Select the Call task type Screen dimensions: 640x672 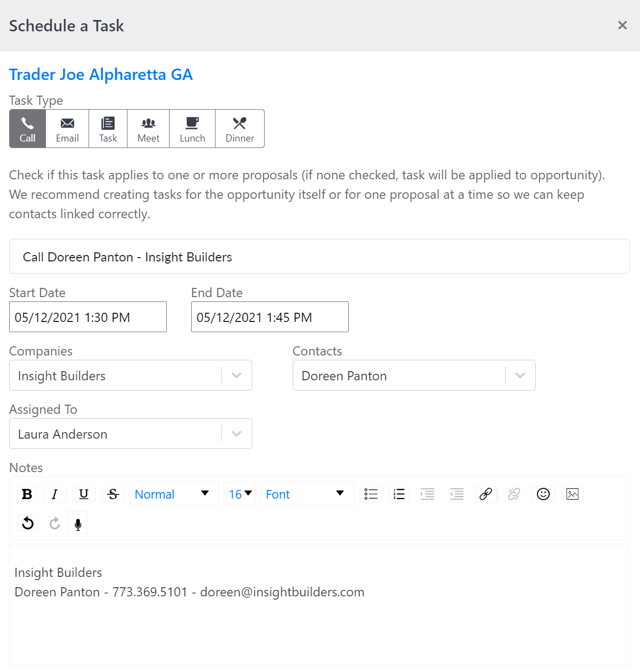tap(28, 129)
